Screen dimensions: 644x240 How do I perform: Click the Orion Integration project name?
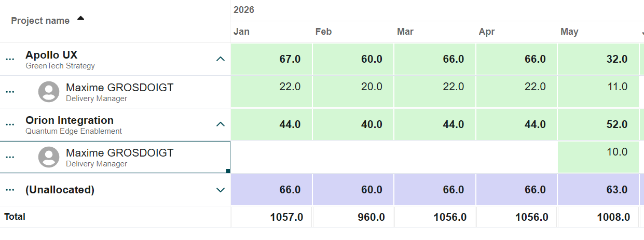[70, 120]
